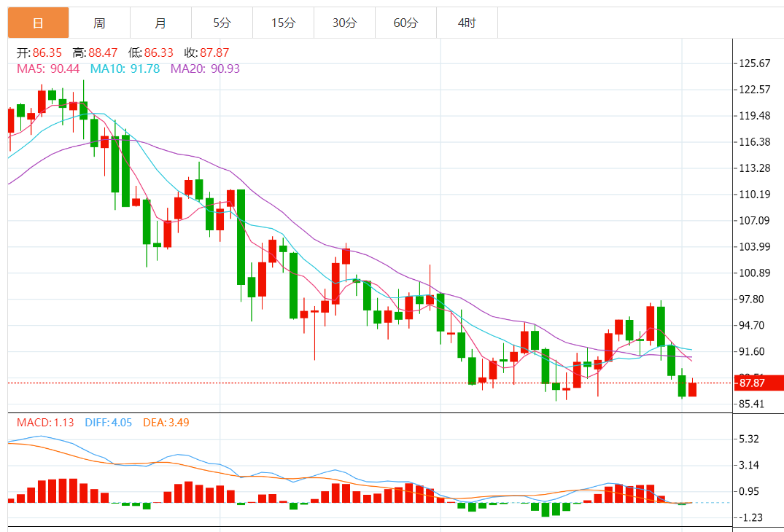Click the 125.67 price axis label
The image size is (784, 532).
(755, 63)
